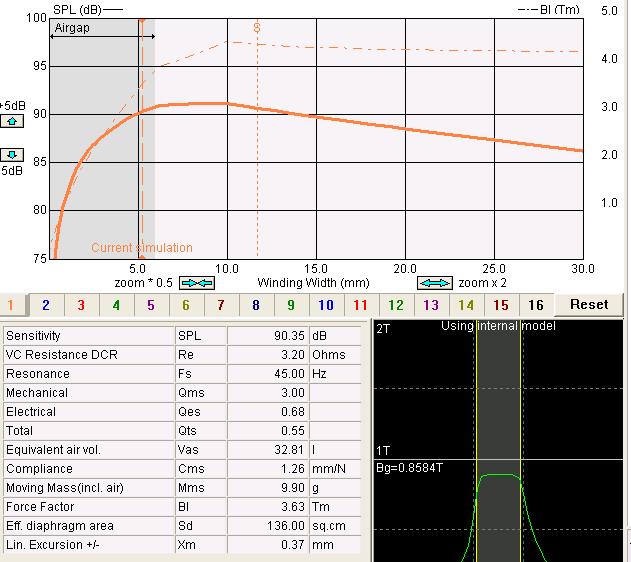Select simulation tab 12

pyautogui.click(x=396, y=305)
